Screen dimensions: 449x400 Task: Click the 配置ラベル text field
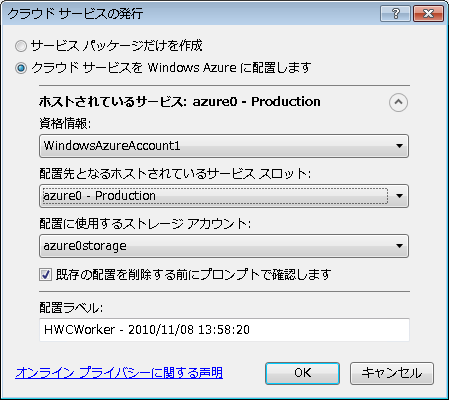224,330
